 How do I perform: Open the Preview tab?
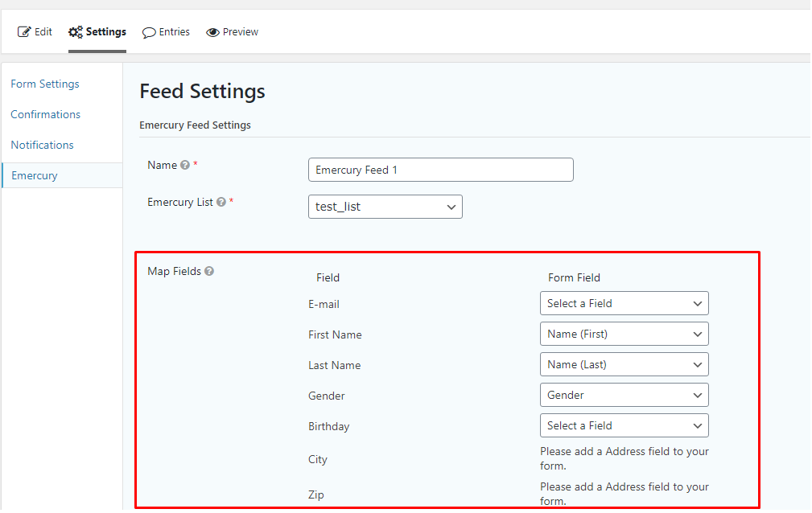tap(240, 32)
